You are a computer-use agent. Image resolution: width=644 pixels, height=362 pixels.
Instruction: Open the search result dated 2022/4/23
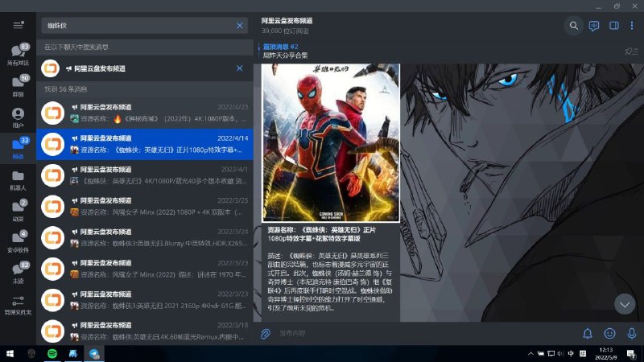pyautogui.click(x=145, y=113)
